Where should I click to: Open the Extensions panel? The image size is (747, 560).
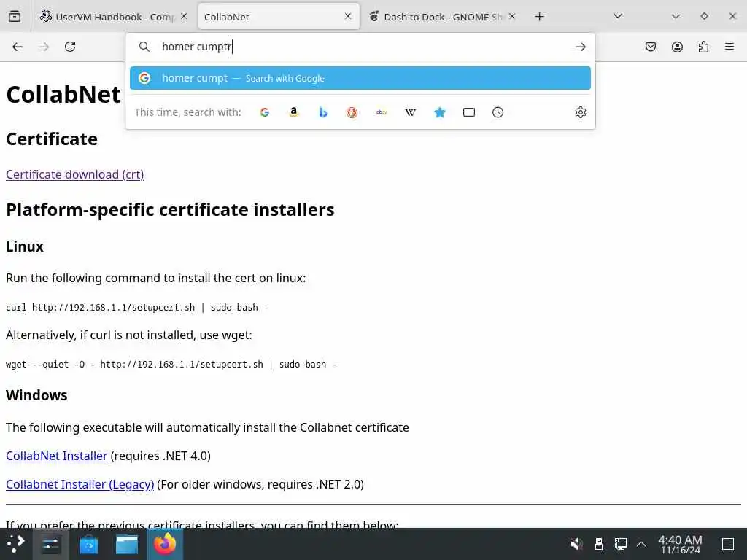703,47
